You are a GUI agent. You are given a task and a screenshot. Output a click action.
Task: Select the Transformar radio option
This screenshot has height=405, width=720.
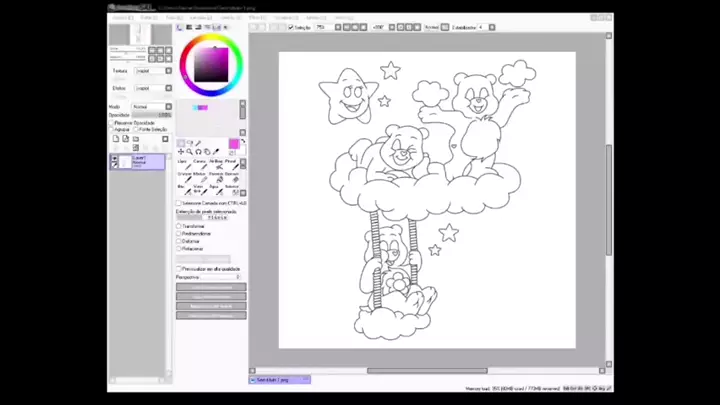[179, 226]
